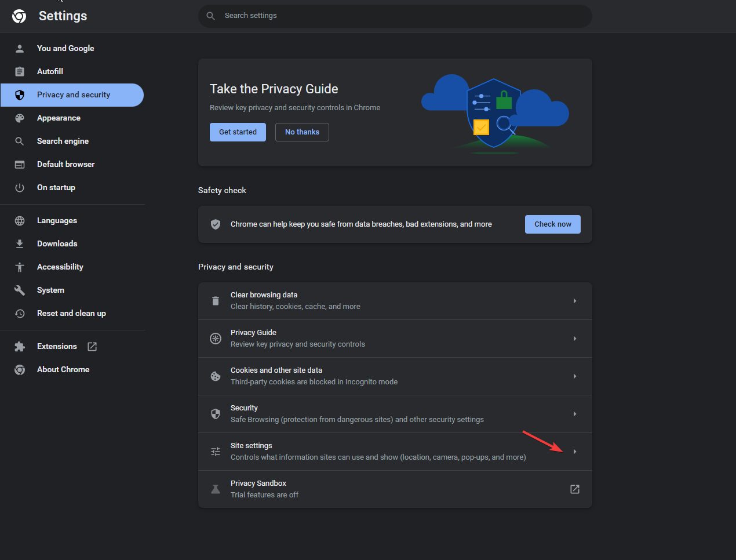Screen dimensions: 736x560
Task: Open the About Chrome page
Action: point(72,370)
